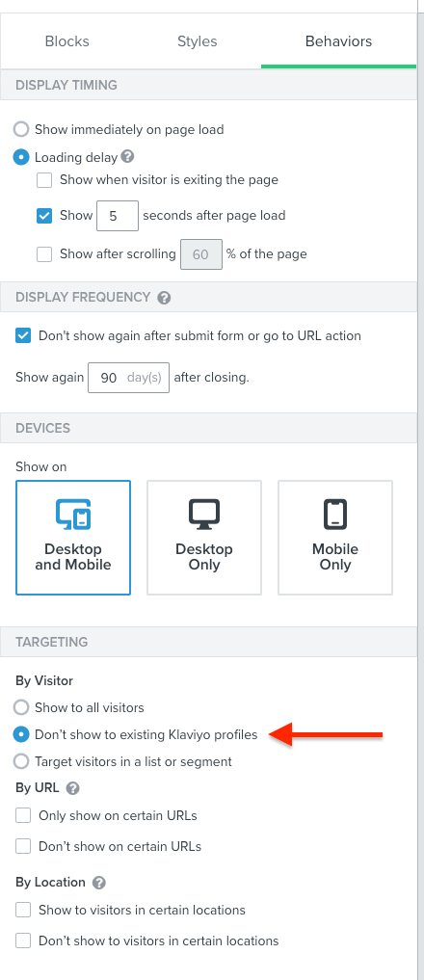This screenshot has height=980, width=424.
Task: Click the Show again days field
Action: (129, 378)
